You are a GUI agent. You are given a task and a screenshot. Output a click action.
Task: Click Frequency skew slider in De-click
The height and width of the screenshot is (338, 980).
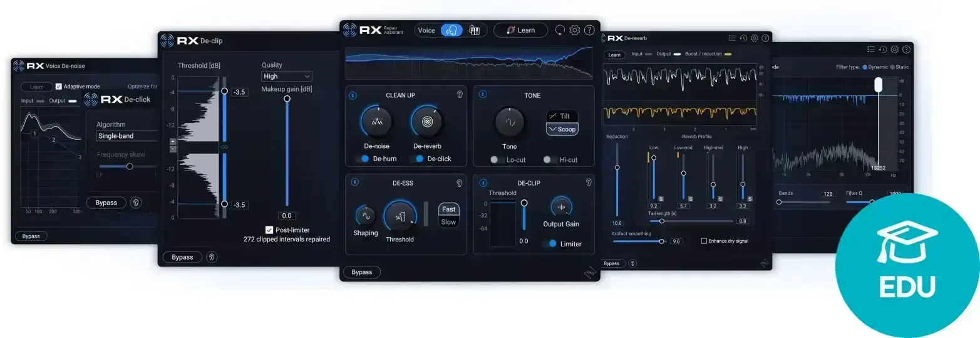click(130, 166)
